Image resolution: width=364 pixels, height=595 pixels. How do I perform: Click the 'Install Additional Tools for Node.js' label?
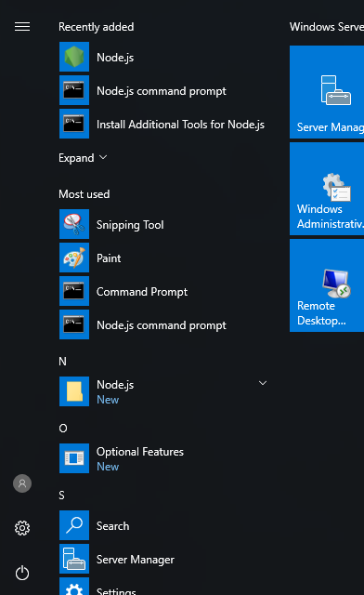coord(180,125)
